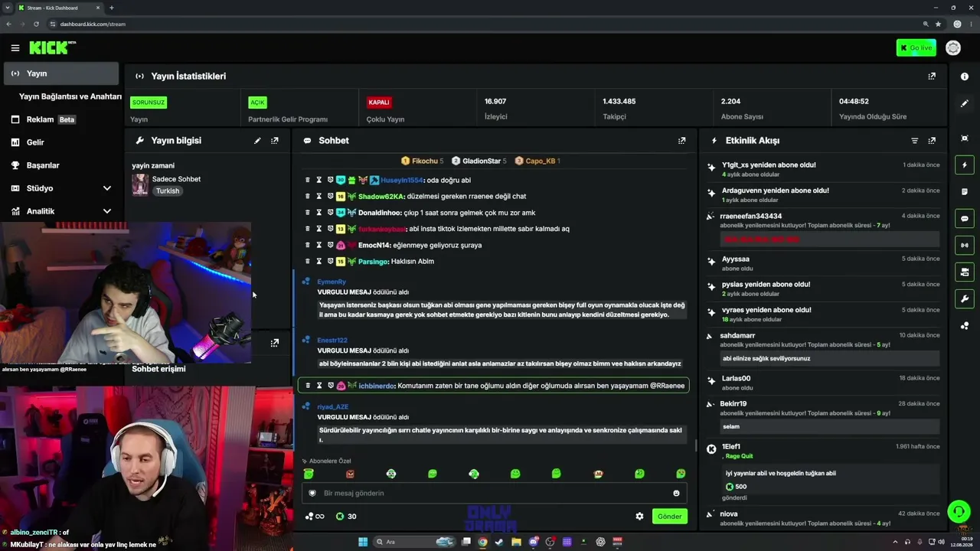Click the Kick logo
Screen dimensions: 980x551
pos(52,47)
